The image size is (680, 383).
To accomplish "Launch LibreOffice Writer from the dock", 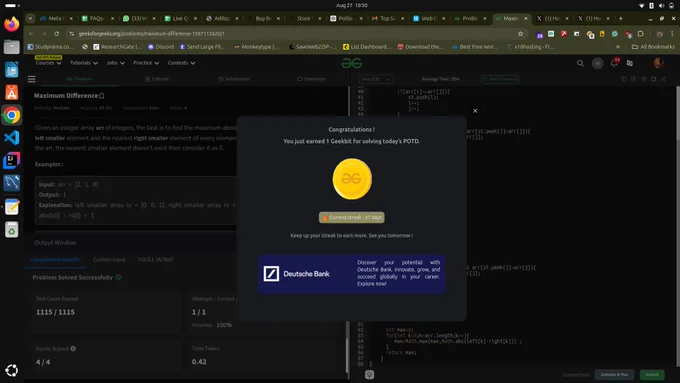I will (12, 69).
